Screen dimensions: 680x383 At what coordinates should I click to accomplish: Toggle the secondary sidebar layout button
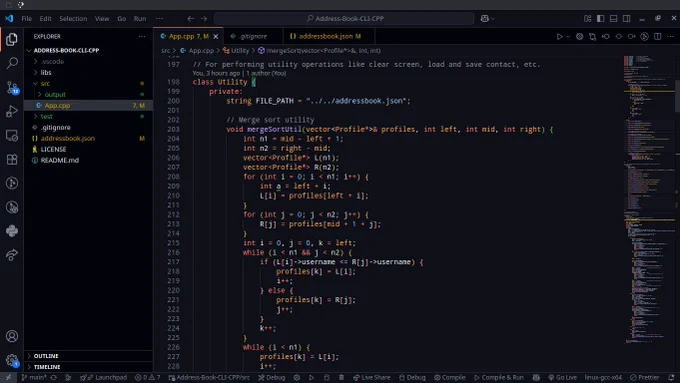pos(627,18)
